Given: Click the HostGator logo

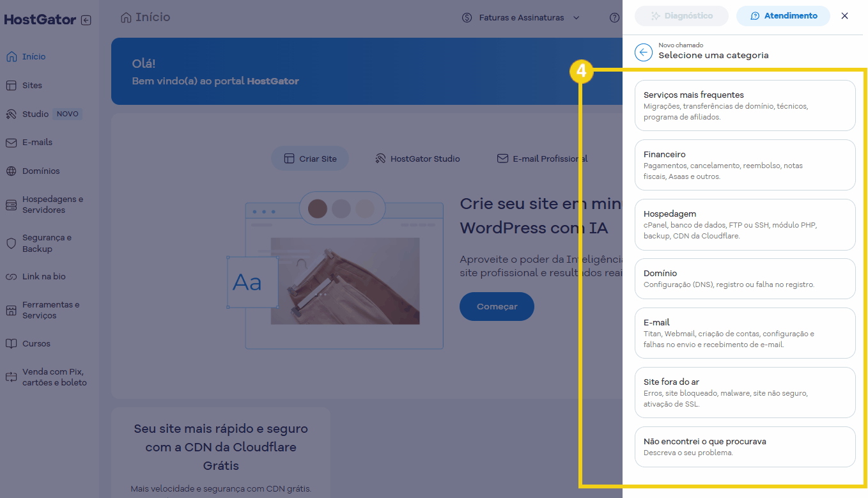Looking at the screenshot, I should [x=40, y=20].
